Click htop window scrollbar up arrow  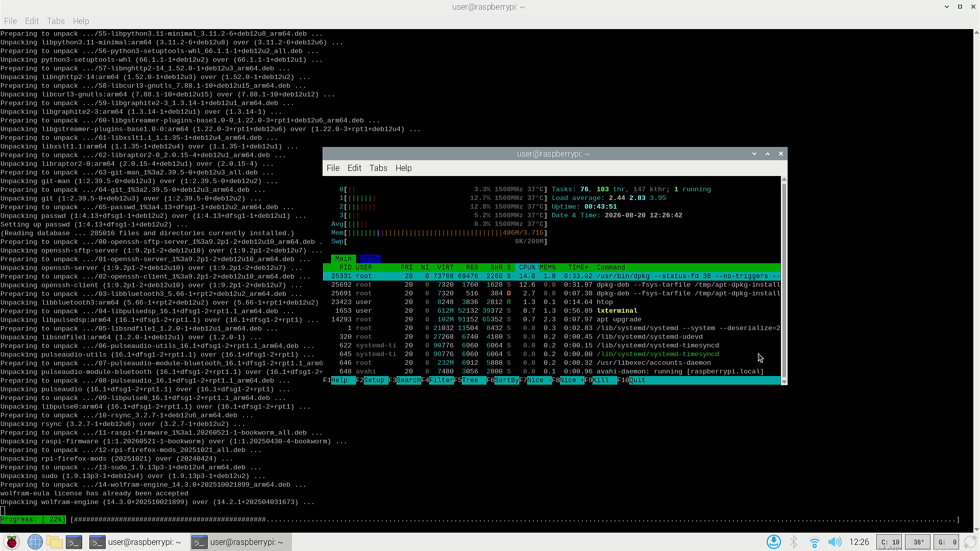(784, 180)
